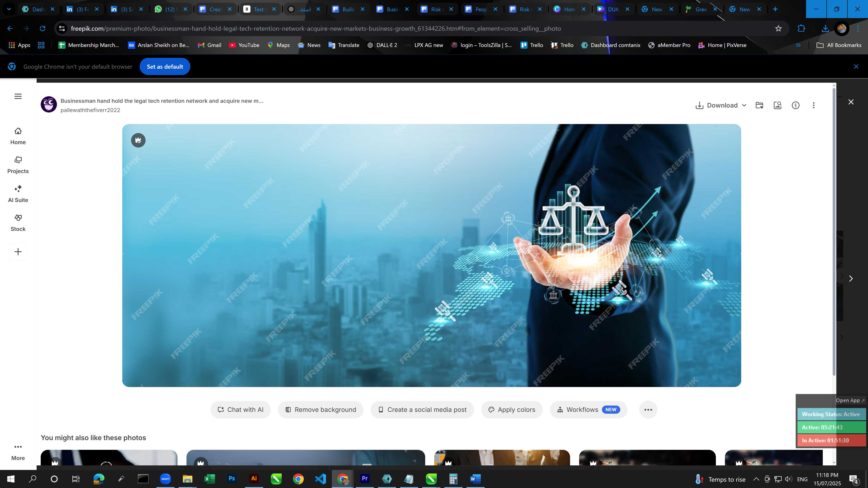The image size is (868, 488).
Task: Switch to the Build tab
Action: pos(348,9)
